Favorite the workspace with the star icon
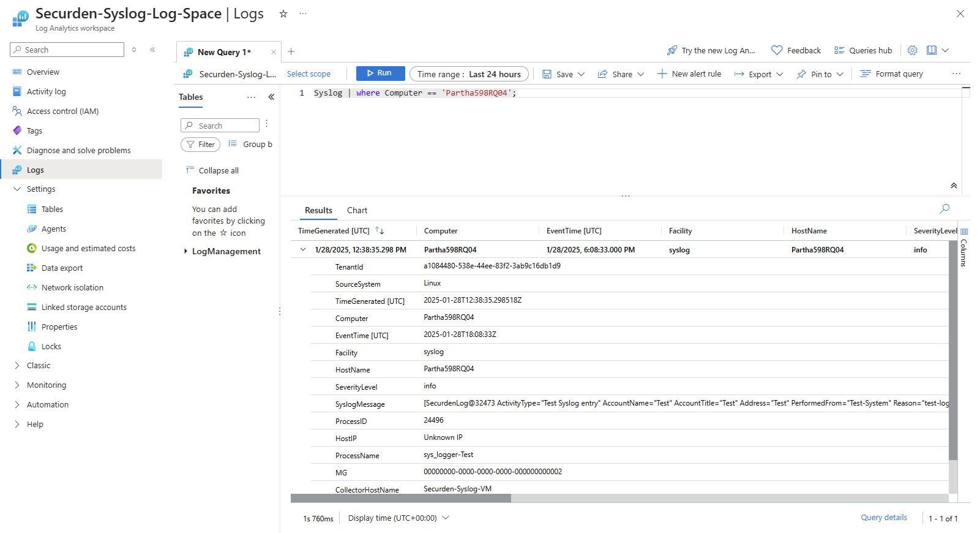This screenshot has width=980, height=533. (x=283, y=13)
